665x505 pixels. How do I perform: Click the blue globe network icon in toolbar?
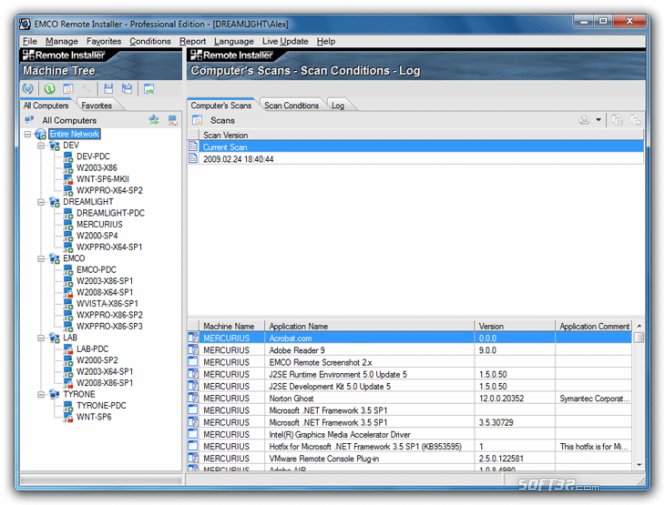pyautogui.click(x=28, y=89)
